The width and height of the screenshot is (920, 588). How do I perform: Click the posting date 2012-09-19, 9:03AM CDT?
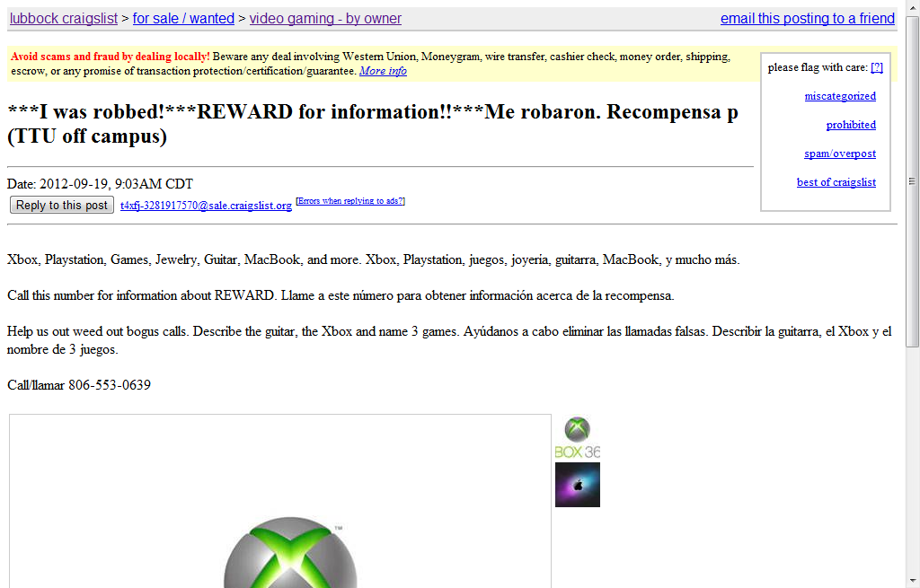pyautogui.click(x=100, y=184)
